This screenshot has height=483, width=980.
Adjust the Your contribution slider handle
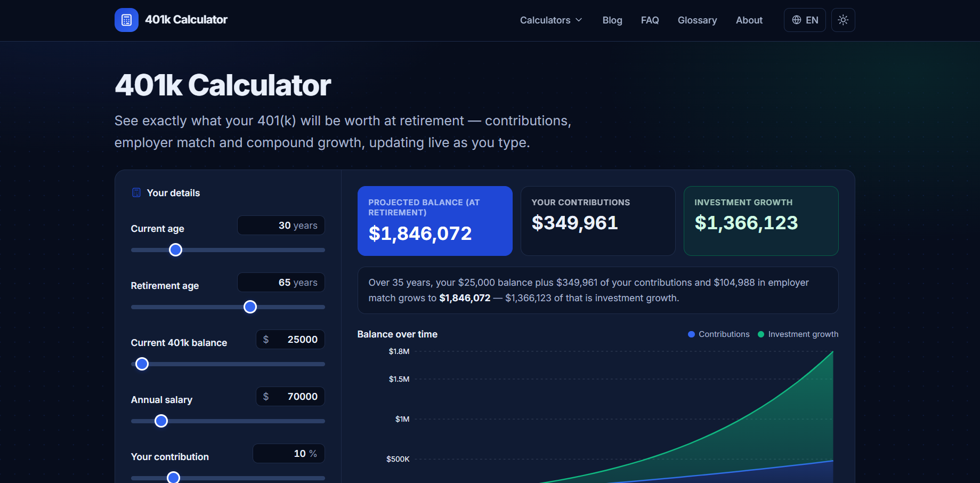173,478
